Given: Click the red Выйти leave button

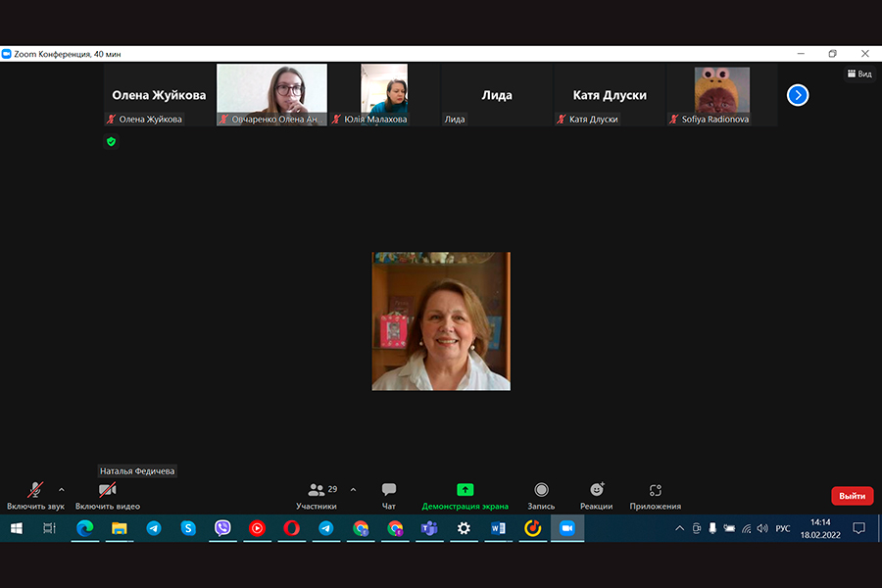Looking at the screenshot, I should click(852, 496).
